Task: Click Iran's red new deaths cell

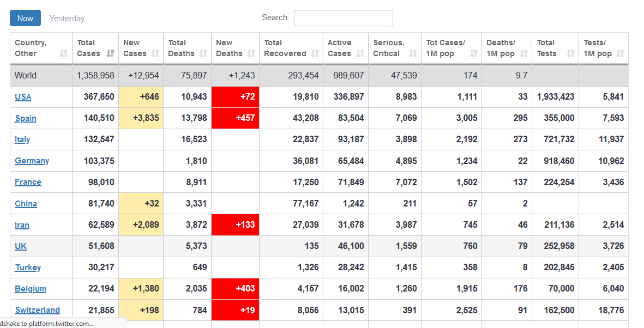Action: (235, 224)
